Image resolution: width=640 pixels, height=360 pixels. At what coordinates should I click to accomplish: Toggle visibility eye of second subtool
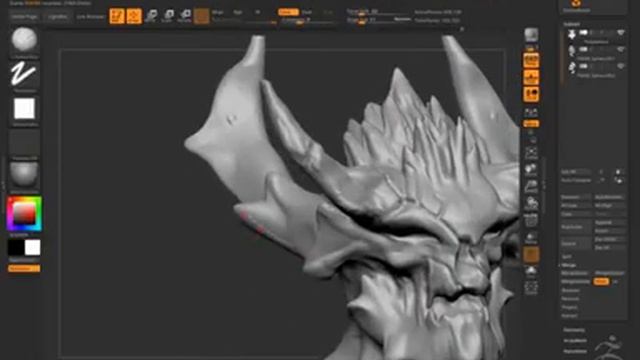620,49
